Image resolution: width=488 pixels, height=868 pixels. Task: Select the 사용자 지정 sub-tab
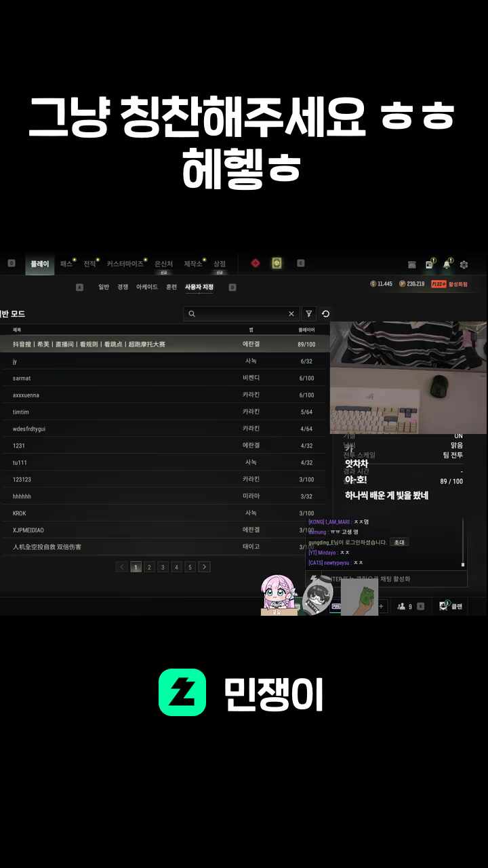tap(199, 288)
